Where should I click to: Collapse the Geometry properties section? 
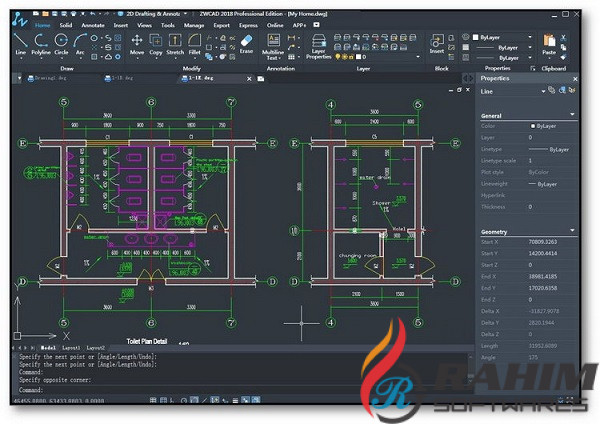(572, 231)
